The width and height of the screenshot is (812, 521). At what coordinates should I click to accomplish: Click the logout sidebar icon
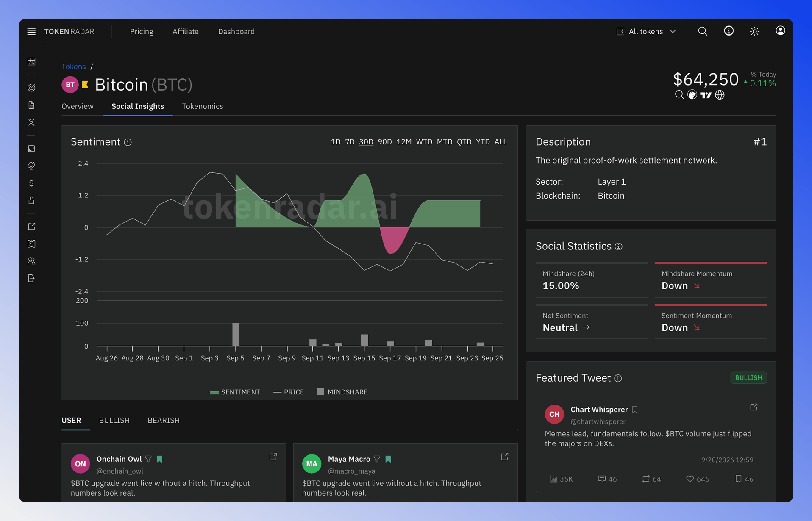(x=31, y=278)
